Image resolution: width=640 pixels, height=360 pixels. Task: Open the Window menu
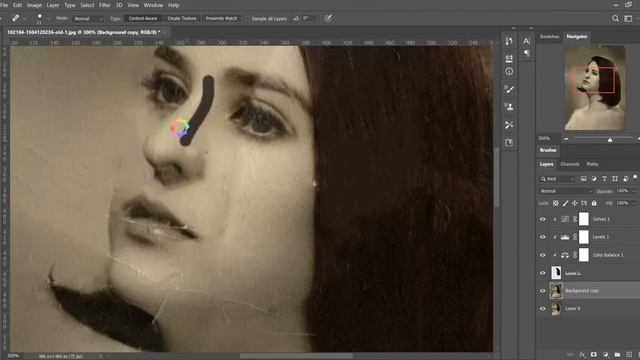point(153,5)
